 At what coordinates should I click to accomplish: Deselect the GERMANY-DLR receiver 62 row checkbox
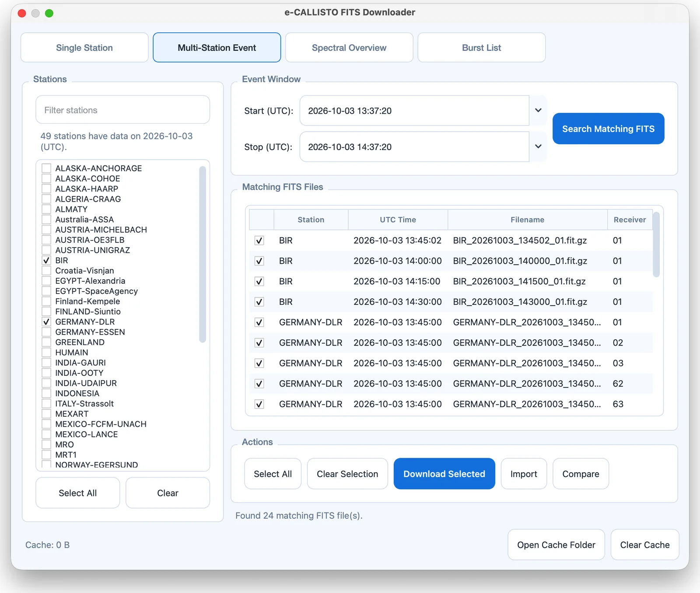(259, 384)
